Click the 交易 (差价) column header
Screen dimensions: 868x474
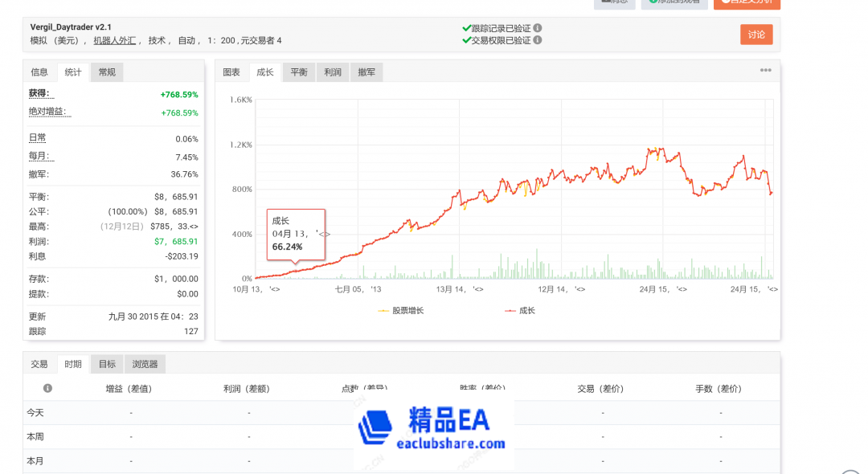600,389
